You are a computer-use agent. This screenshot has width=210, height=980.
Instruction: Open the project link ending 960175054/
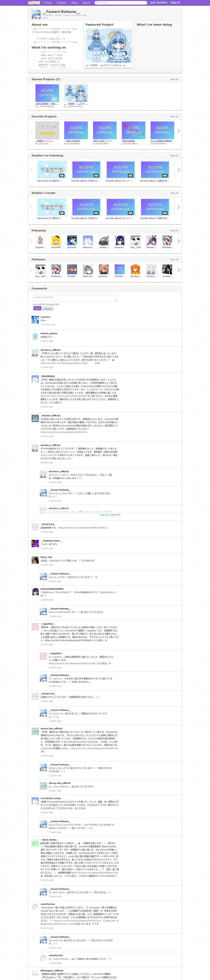(82, 528)
